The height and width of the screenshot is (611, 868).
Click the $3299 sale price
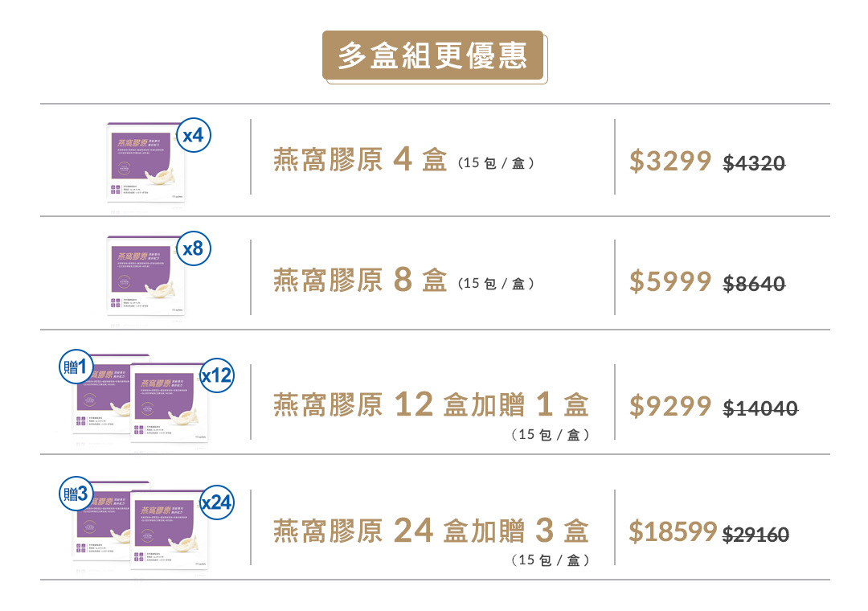670,161
